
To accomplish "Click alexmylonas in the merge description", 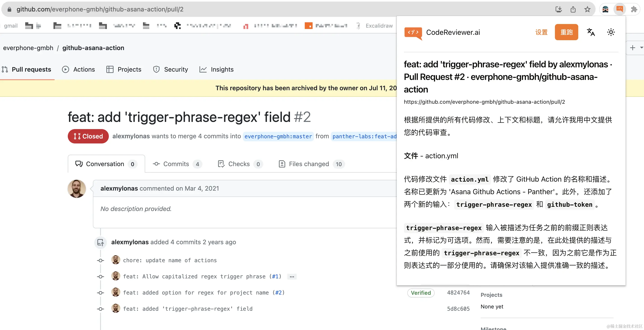I will coord(131,136).
